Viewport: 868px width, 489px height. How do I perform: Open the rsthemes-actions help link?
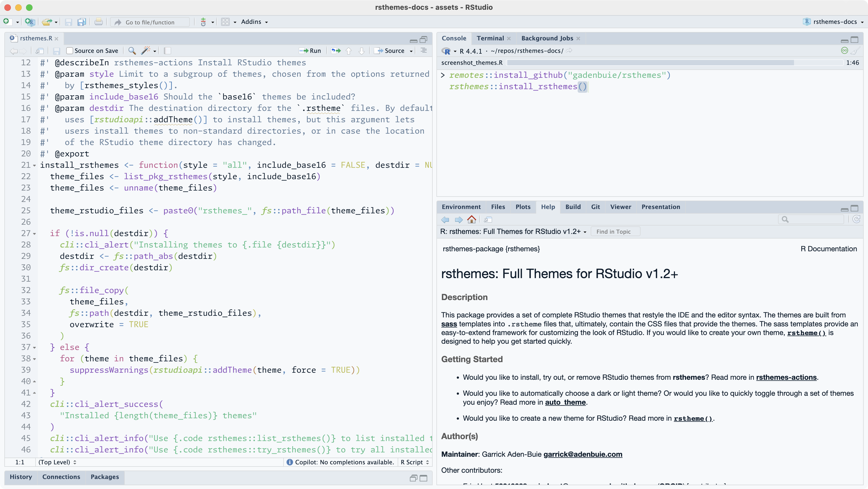(x=786, y=377)
